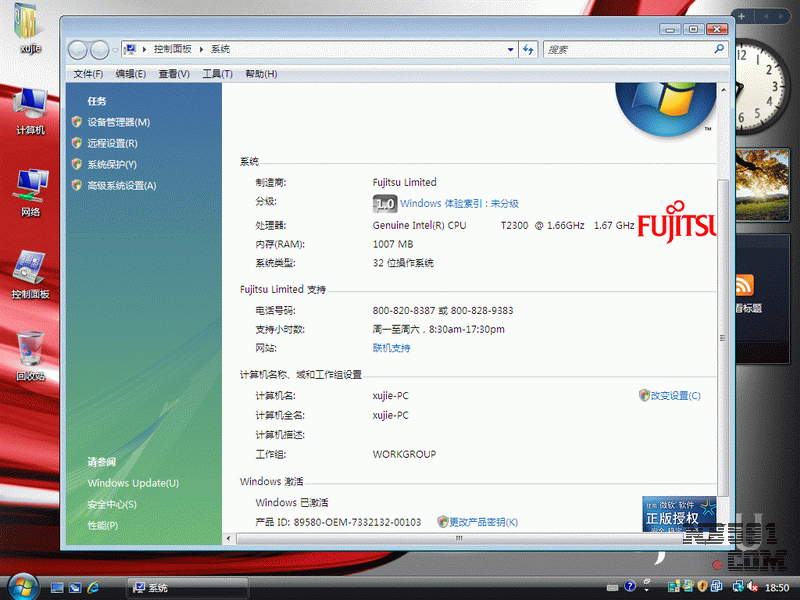Open the 文件(F) File menu
Image resolution: width=800 pixels, height=600 pixels.
coord(88,74)
